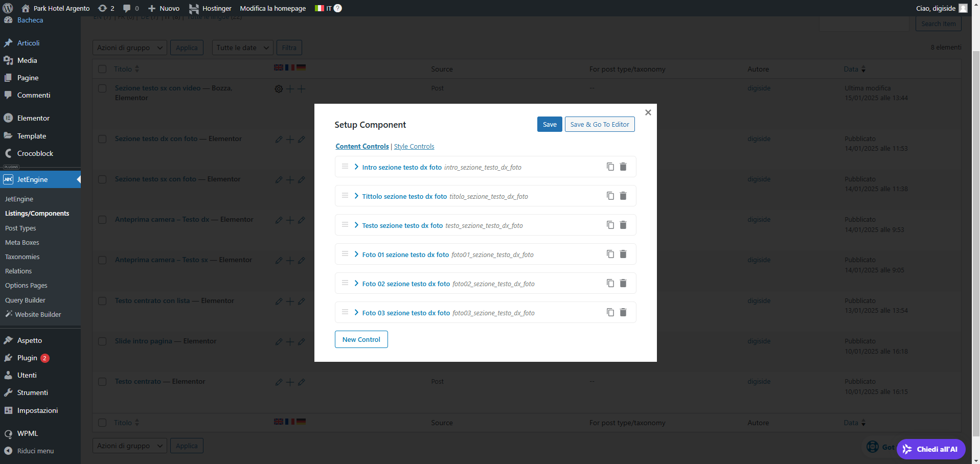
Task: Expand the Foto 02 sezione testo dx foto control
Action: [x=356, y=283]
